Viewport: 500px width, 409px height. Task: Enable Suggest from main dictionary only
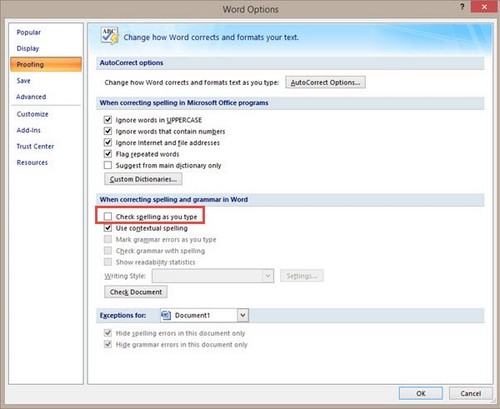click(x=108, y=165)
